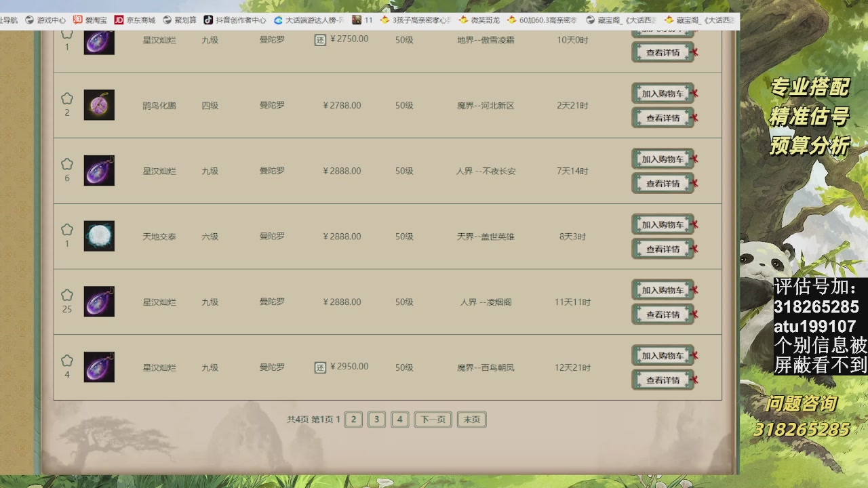Click the 还 bargain icon beside ¥2950.00
The width and height of the screenshot is (868, 488).
[x=321, y=367]
